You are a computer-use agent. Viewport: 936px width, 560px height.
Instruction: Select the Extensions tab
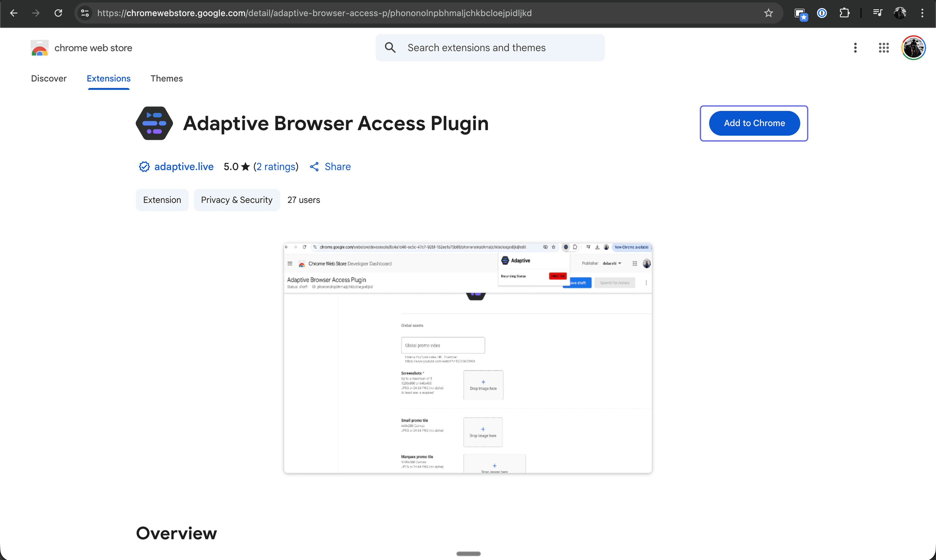point(109,78)
